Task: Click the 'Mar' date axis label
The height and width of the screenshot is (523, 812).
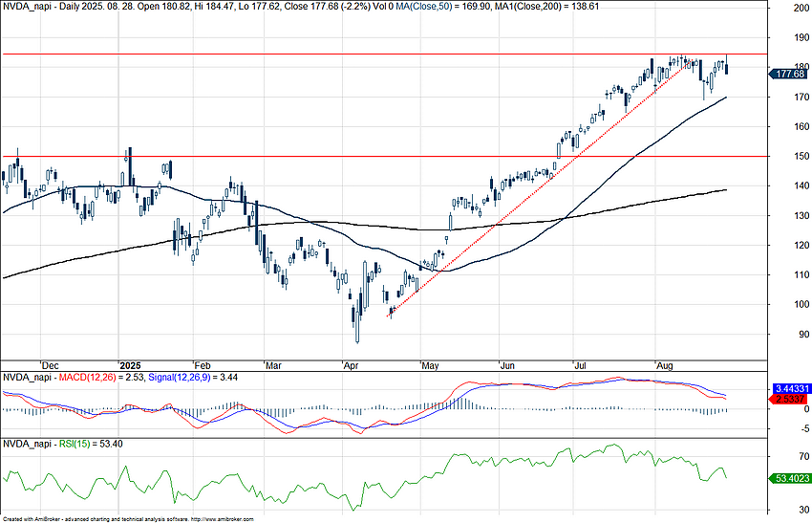Action: (x=273, y=365)
